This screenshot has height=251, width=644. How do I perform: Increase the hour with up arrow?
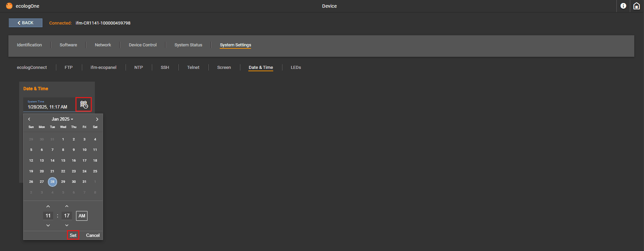(48, 206)
